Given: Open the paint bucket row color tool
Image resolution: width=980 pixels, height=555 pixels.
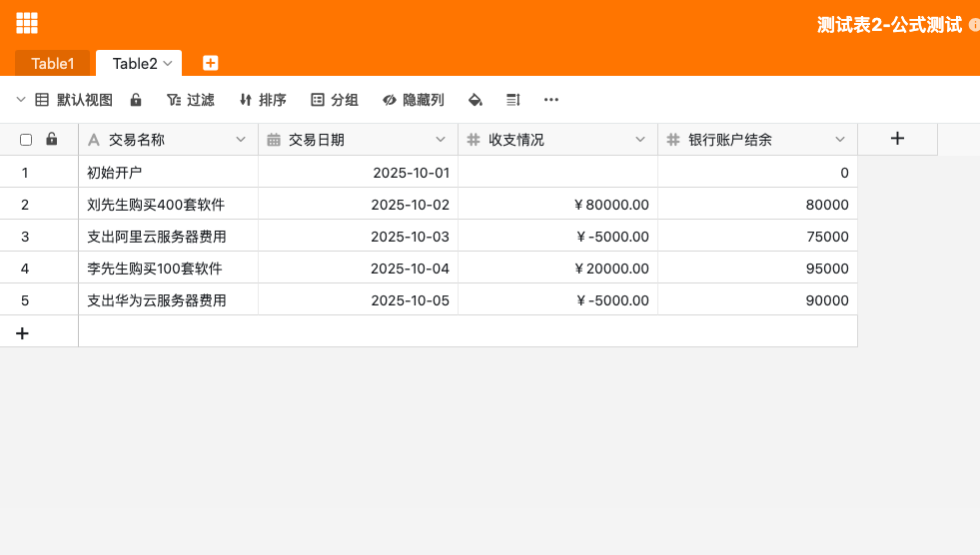Looking at the screenshot, I should [x=476, y=100].
